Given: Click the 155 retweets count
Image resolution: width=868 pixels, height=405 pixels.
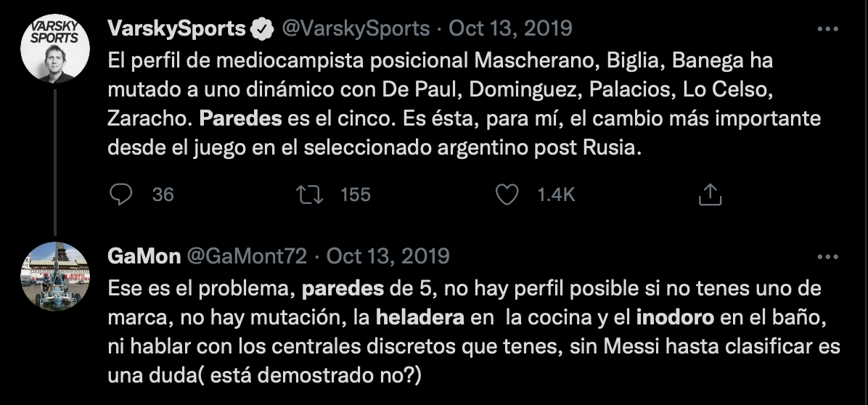Looking at the screenshot, I should coord(355,194).
